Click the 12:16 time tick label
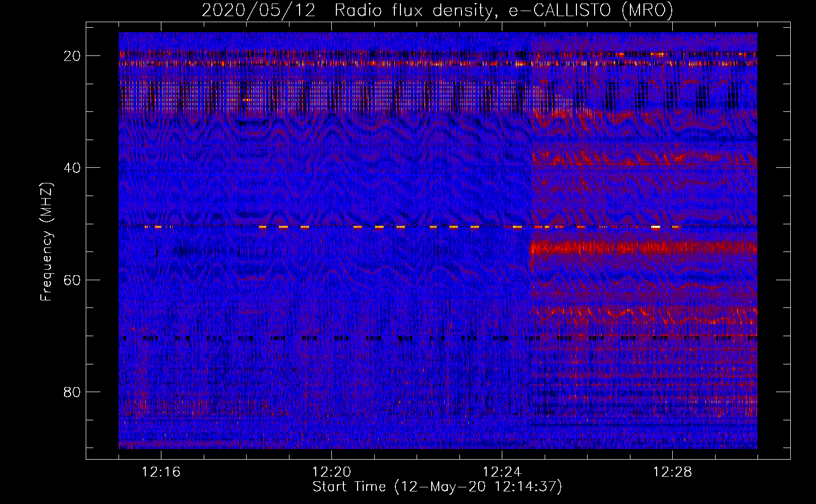 pos(161,472)
